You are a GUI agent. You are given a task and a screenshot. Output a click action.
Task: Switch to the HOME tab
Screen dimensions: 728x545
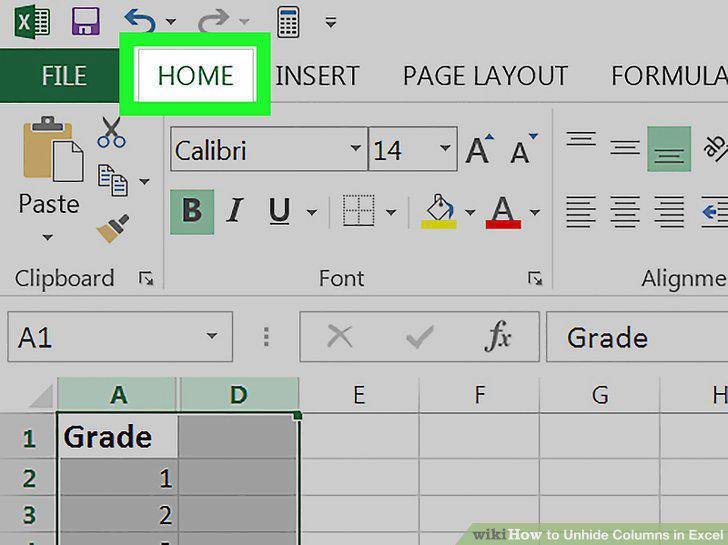[195, 75]
